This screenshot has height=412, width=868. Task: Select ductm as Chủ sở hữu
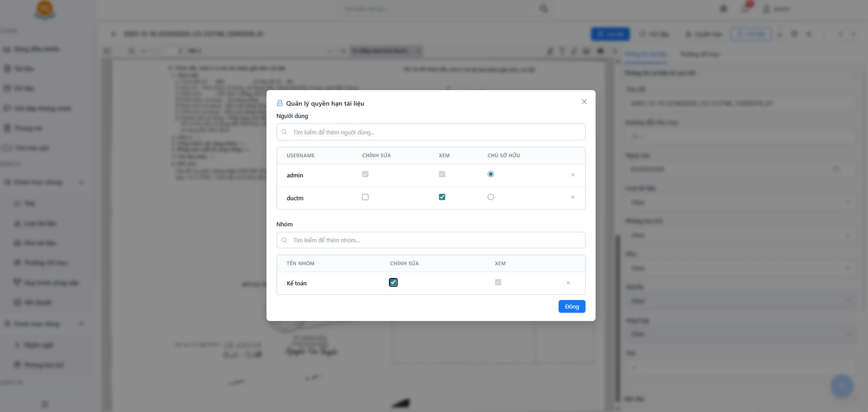click(x=490, y=197)
